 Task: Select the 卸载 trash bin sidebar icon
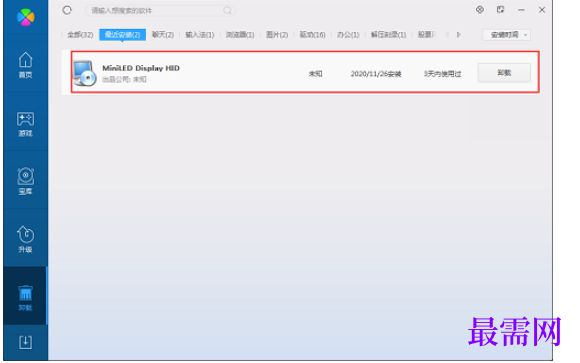pos(26,298)
